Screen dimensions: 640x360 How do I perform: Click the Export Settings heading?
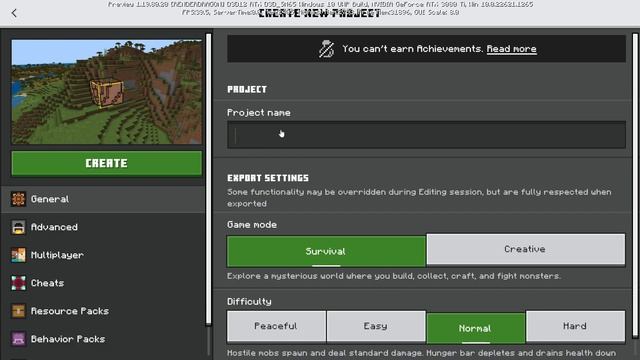coord(268,178)
